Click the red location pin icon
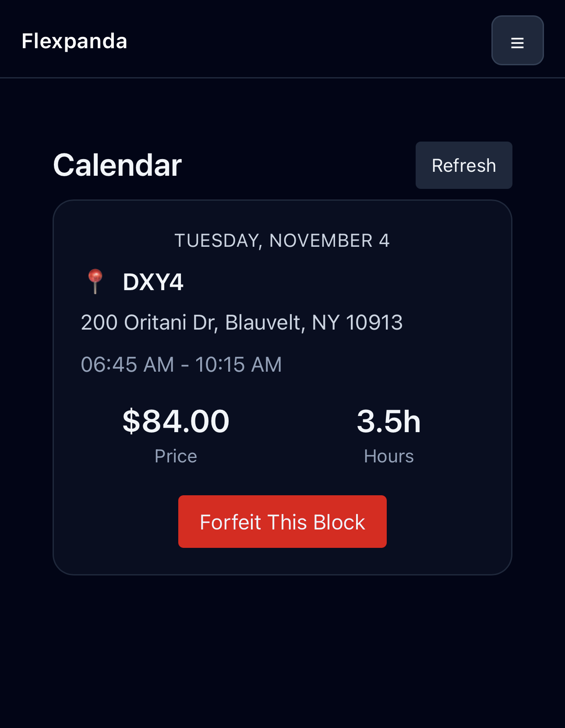The height and width of the screenshot is (728, 565). 95,281
